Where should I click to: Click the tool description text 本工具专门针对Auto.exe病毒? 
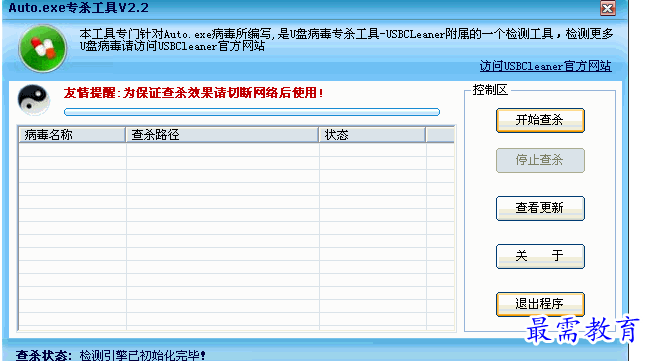[346, 40]
